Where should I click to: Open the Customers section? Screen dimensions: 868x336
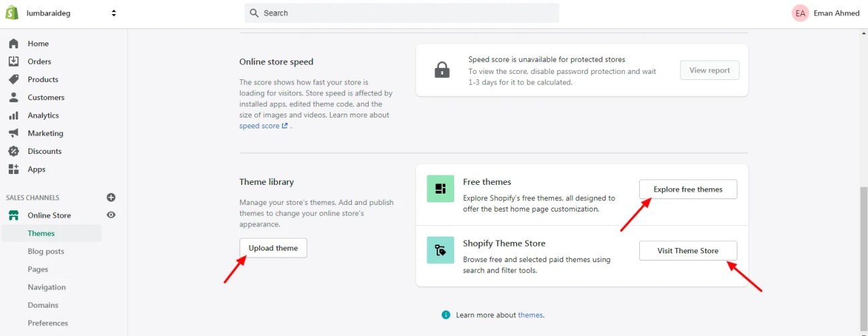point(46,97)
